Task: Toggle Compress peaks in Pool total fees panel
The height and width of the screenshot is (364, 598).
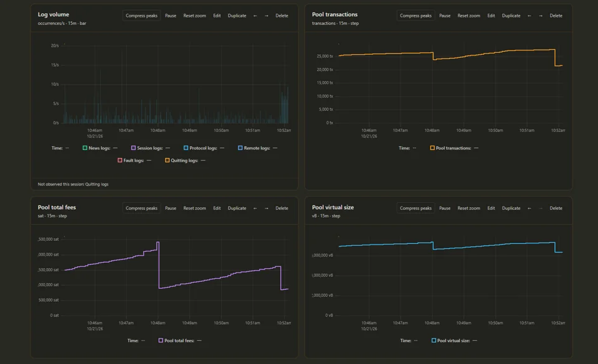Action: click(141, 208)
